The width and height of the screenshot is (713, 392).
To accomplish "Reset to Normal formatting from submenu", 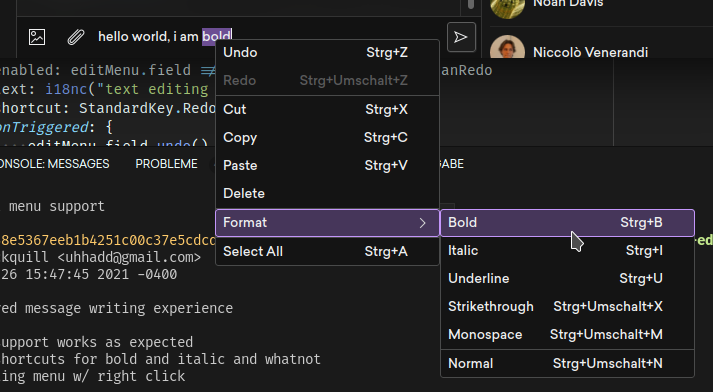I will pos(567,364).
